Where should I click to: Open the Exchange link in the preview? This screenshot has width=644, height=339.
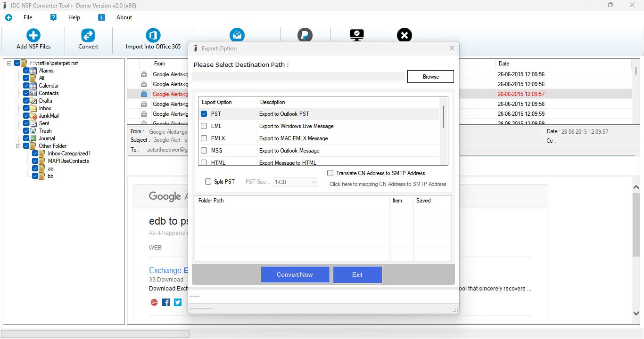coord(169,270)
